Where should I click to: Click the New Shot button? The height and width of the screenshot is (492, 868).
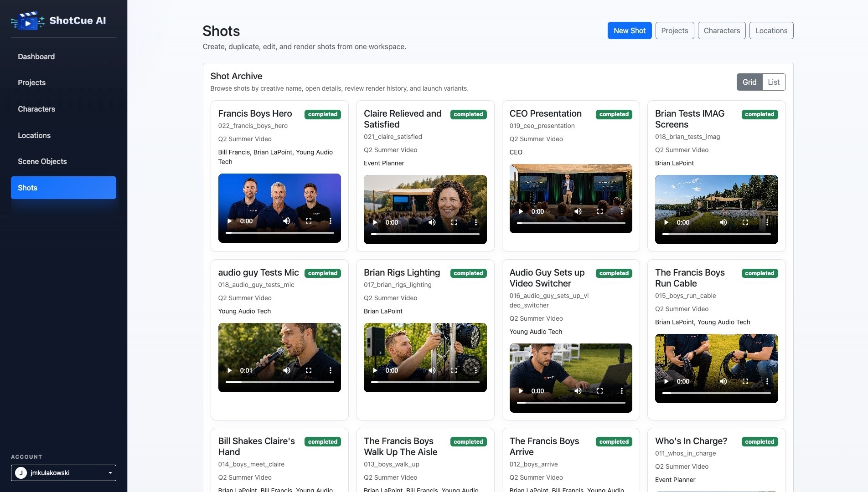pos(630,31)
